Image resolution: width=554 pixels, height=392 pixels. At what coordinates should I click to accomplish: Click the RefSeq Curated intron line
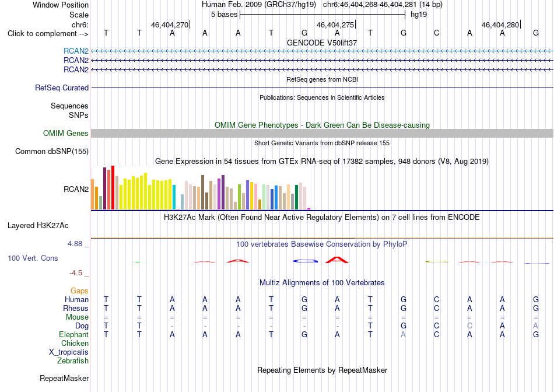coord(322,87)
